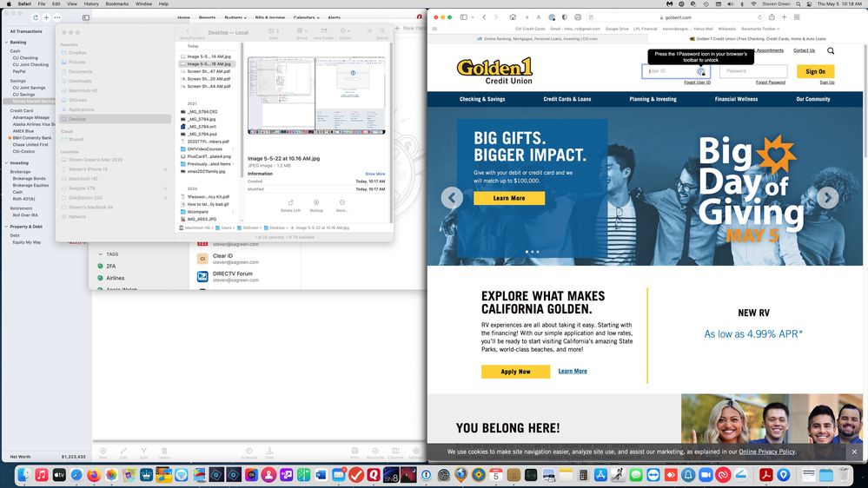This screenshot has width=868, height=488.
Task: Open the Credit Cards & Loans nav item
Action: (x=567, y=99)
